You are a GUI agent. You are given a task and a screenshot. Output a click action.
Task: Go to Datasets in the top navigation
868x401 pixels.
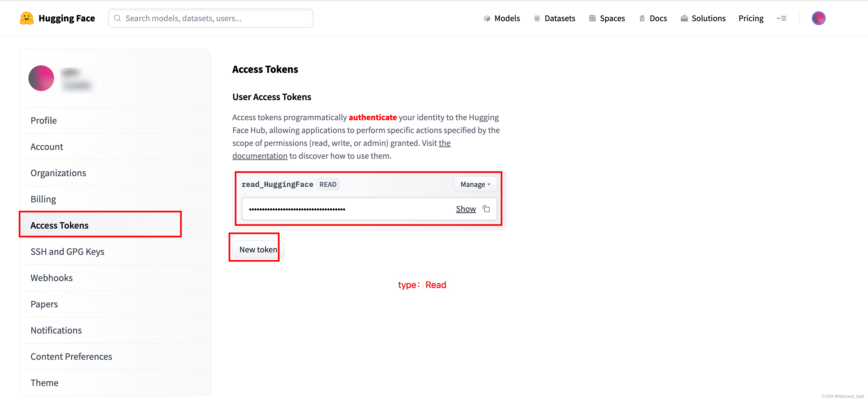[555, 18]
